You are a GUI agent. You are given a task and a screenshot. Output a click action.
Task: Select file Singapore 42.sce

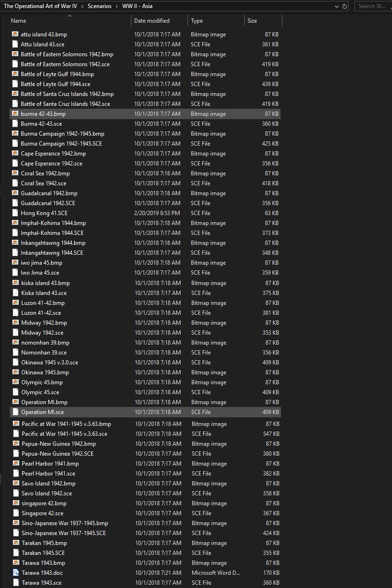click(x=43, y=513)
